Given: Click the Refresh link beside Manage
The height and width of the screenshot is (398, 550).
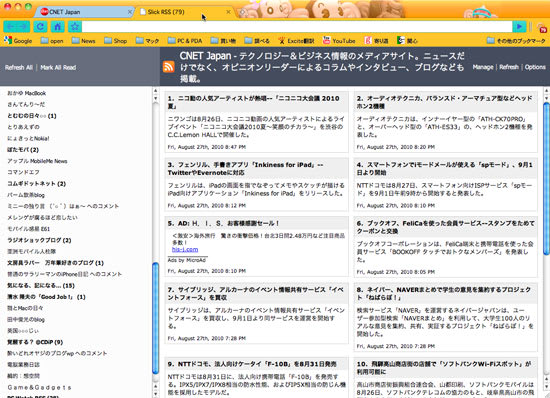Looking at the screenshot, I should (509, 67).
